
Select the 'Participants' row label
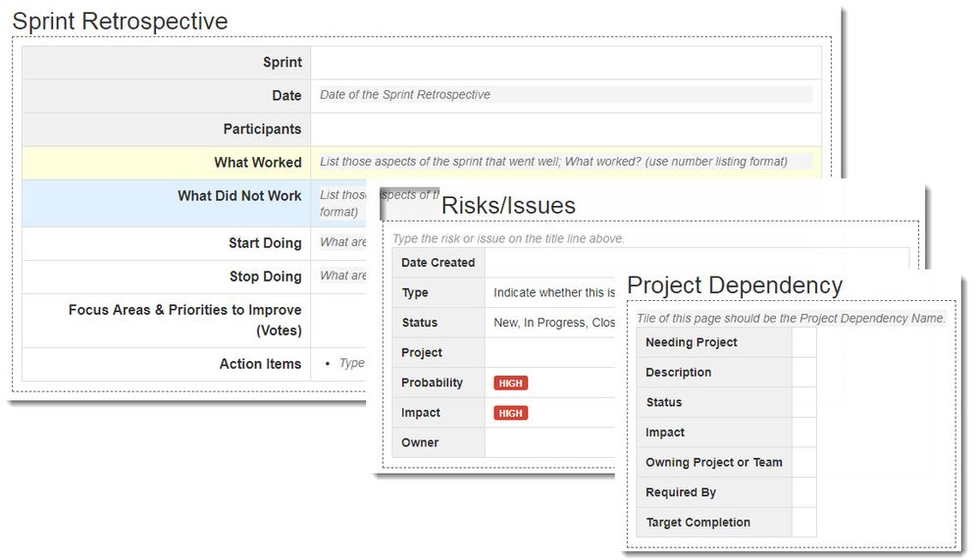point(262,129)
